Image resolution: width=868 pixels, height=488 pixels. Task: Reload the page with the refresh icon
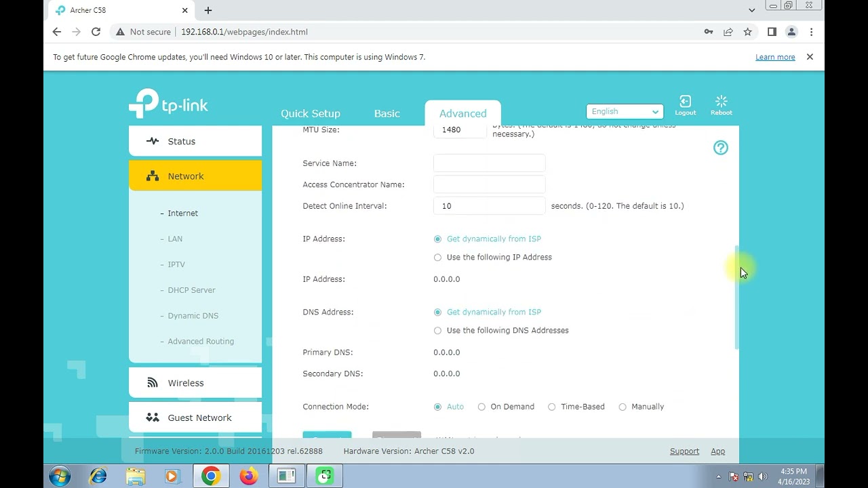(96, 32)
